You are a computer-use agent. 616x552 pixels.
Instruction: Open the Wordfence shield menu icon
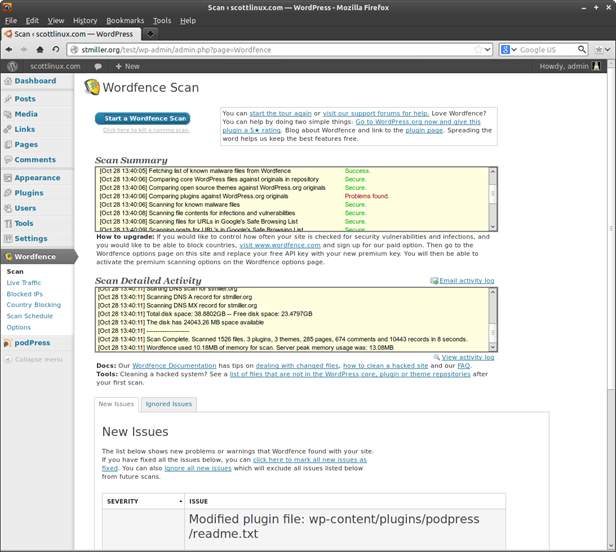point(8,257)
